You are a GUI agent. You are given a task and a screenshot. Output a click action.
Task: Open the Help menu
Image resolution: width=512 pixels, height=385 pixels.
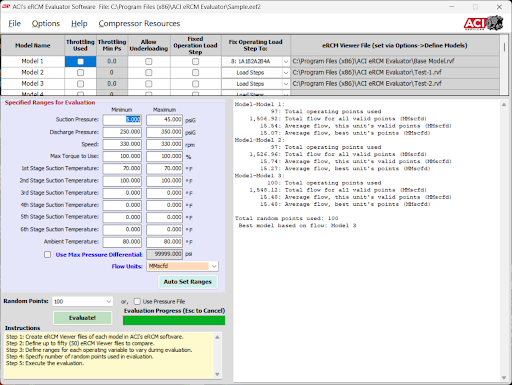[x=79, y=23]
